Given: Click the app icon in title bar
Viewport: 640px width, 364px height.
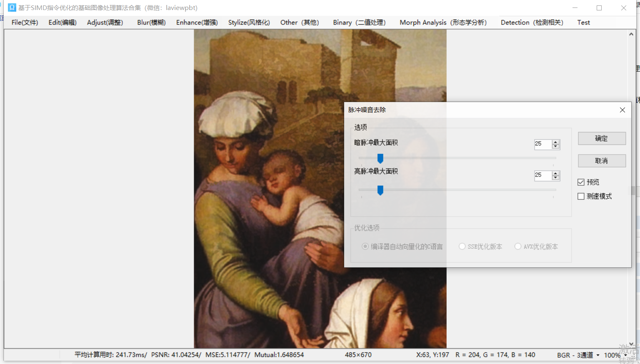Looking at the screenshot, I should pyautogui.click(x=12, y=7).
